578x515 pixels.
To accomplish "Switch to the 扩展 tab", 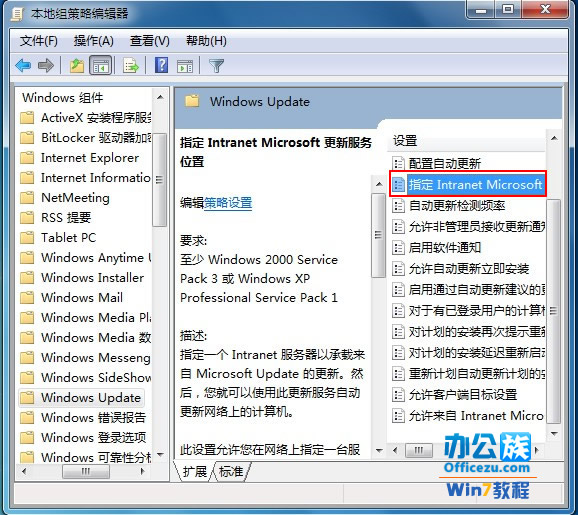I will [195, 471].
